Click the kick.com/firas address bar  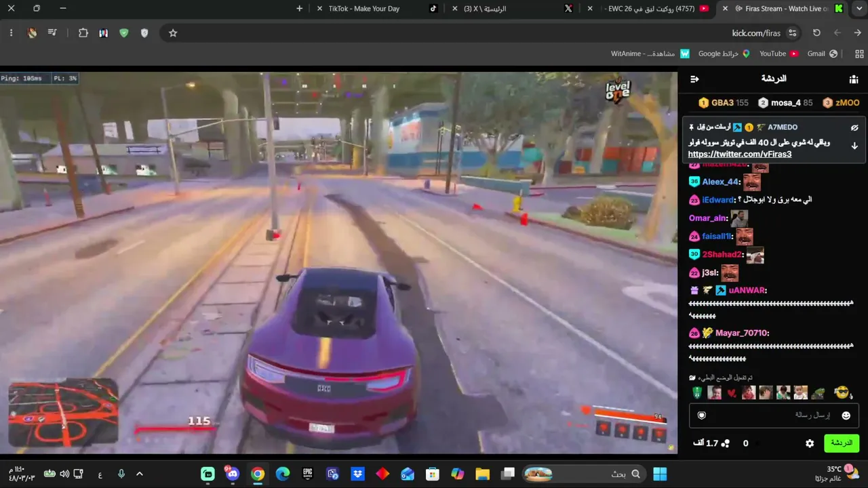point(480,33)
